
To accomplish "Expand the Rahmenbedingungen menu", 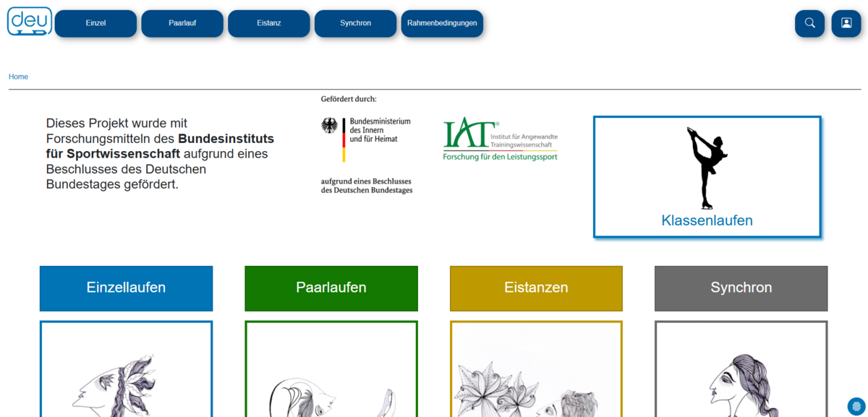I will tap(442, 23).
